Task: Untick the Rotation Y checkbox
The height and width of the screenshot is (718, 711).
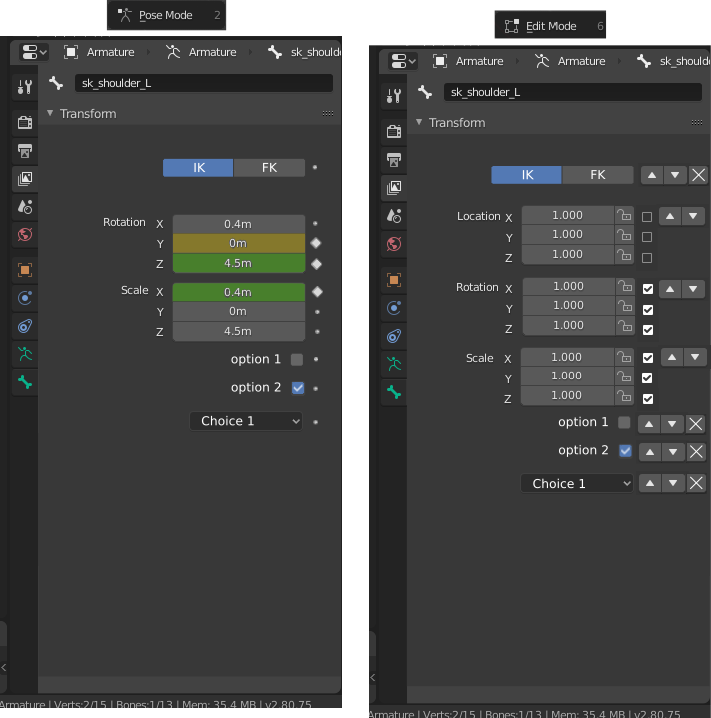Action: click(x=648, y=310)
